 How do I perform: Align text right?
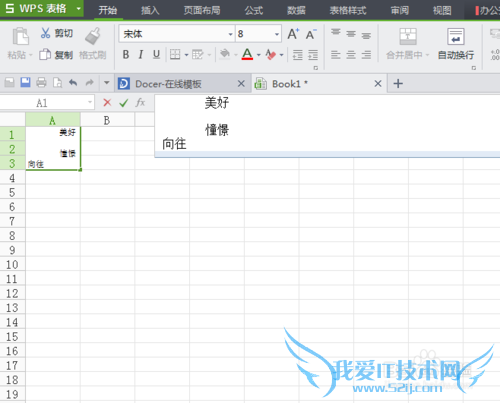[366, 55]
